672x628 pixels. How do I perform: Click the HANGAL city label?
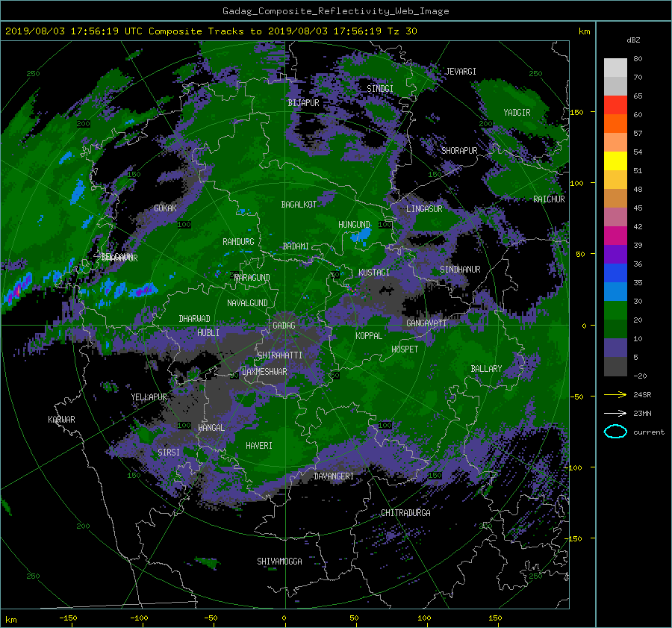(211, 428)
